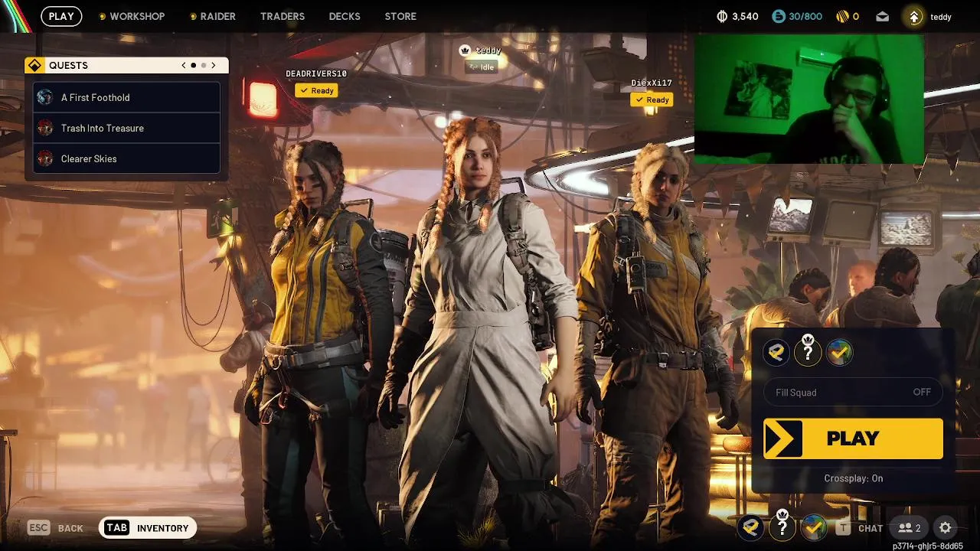Click the Ready badge under DEADRIVERS10
The image size is (980, 551).
316,90
